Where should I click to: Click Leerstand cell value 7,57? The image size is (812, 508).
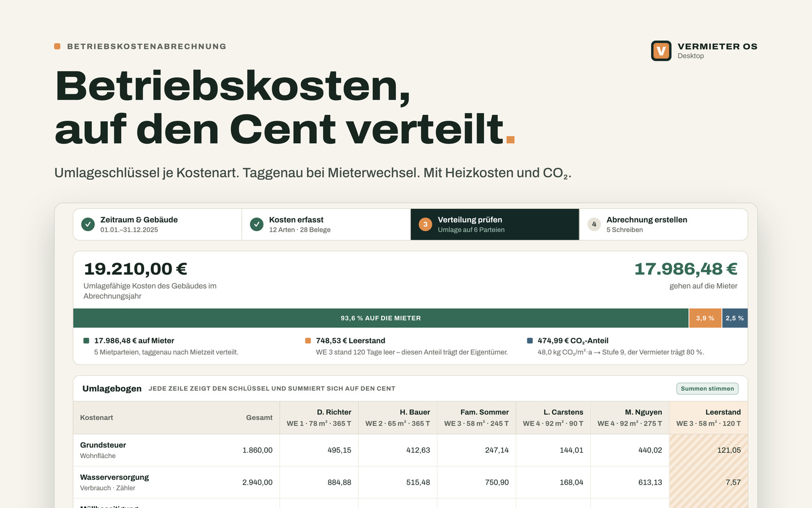733,482
